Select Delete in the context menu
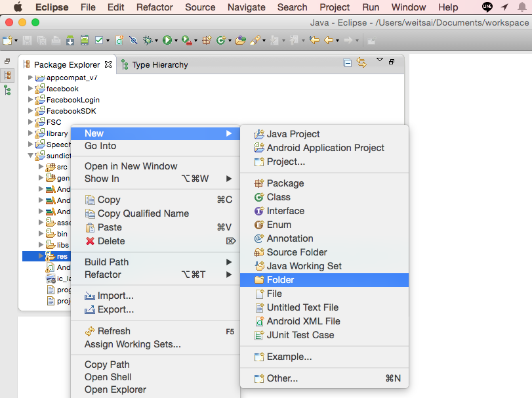The image size is (532, 398). pos(155,241)
